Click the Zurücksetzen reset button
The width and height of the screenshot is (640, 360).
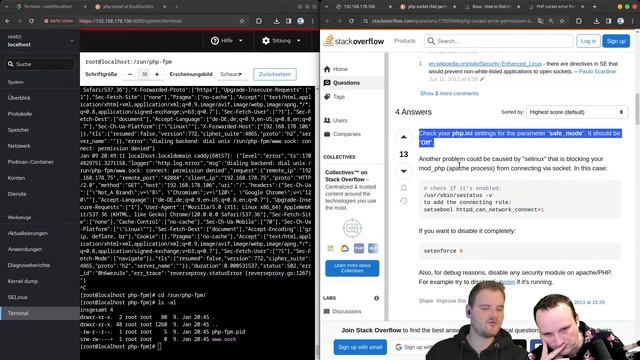(x=275, y=74)
